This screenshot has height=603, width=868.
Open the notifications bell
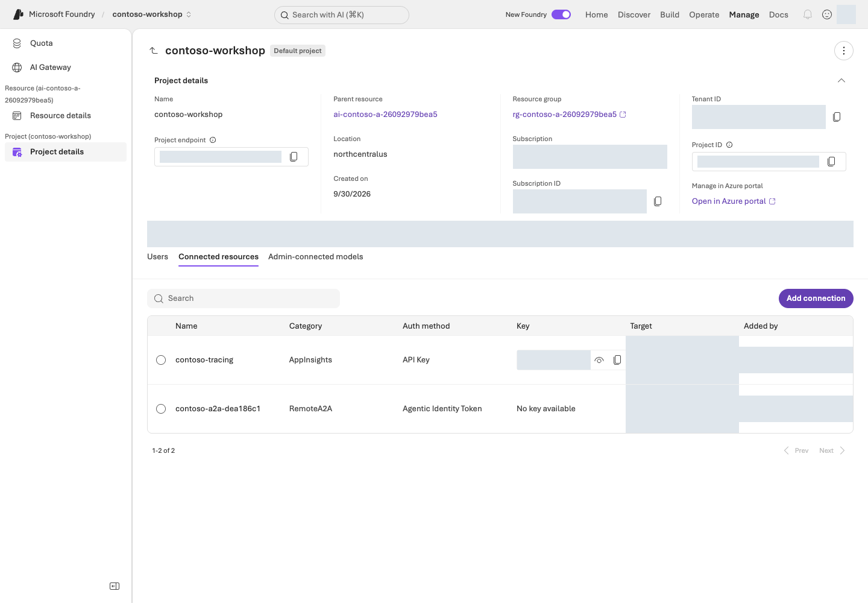[808, 14]
